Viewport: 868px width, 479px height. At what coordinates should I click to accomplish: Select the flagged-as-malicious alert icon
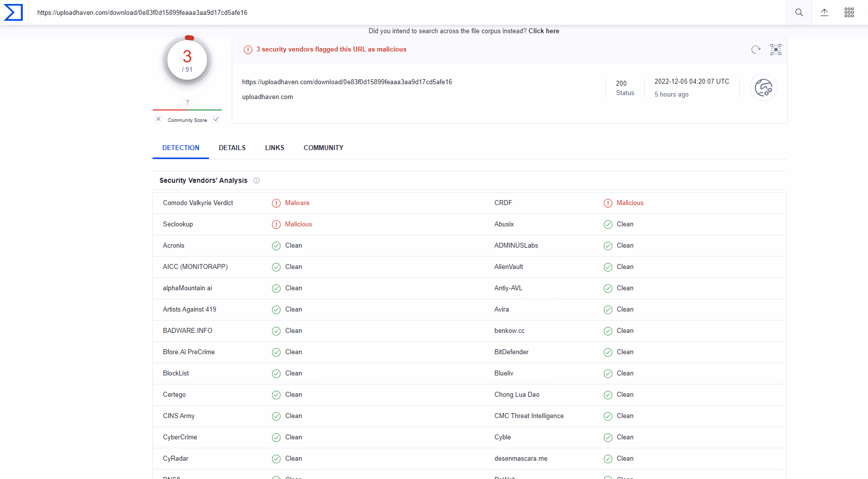click(x=248, y=50)
